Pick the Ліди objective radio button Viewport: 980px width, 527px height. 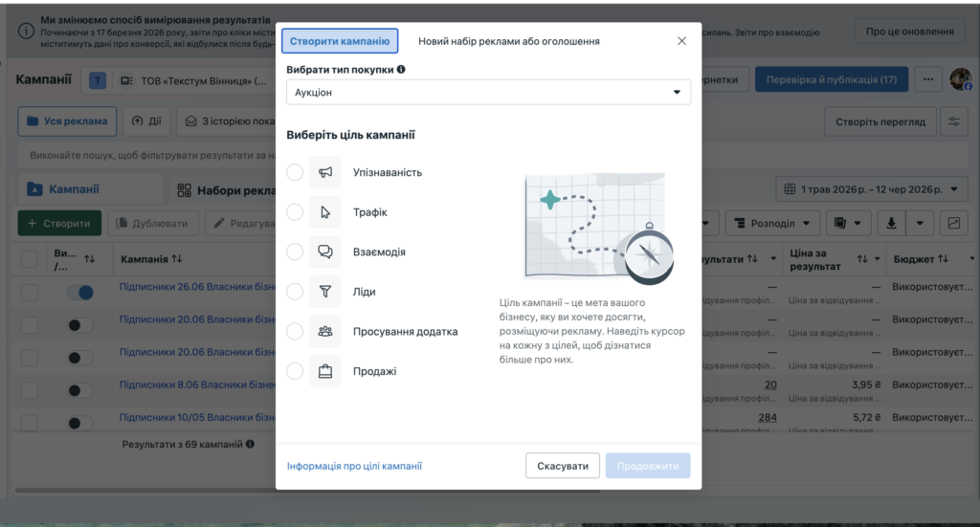tap(295, 292)
